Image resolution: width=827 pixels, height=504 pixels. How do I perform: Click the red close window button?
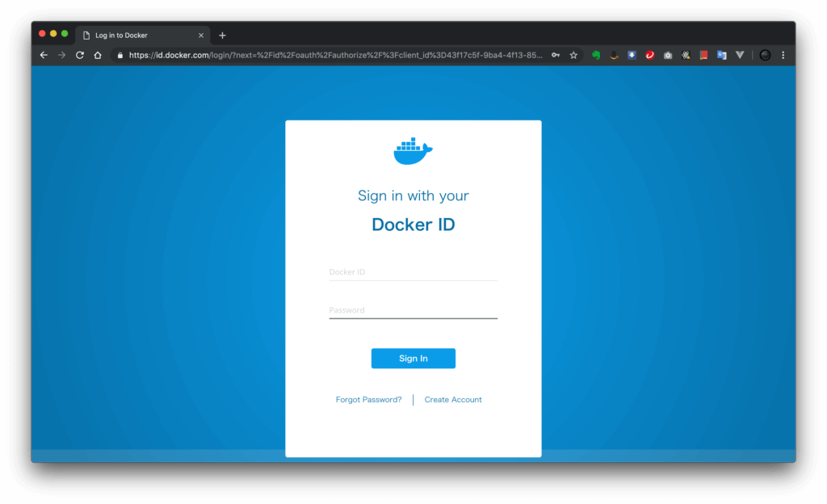[x=42, y=34]
